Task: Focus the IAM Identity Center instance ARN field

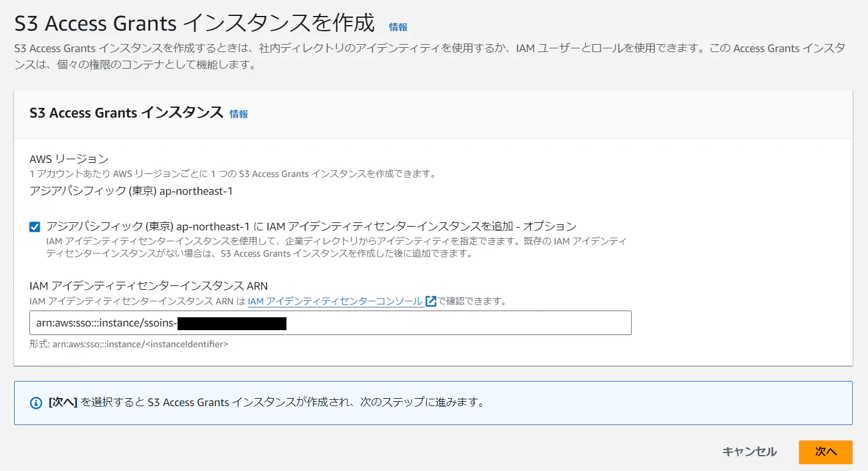Action: 331,323
